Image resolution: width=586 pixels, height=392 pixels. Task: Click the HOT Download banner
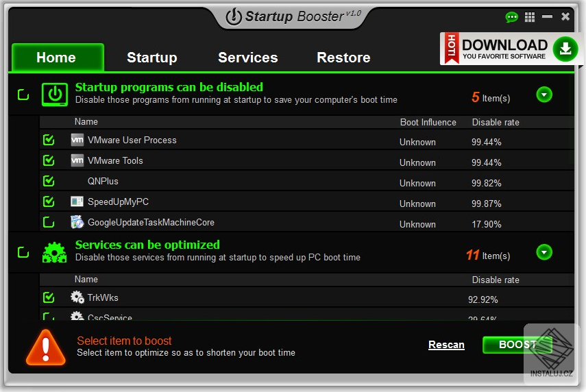tap(511, 49)
